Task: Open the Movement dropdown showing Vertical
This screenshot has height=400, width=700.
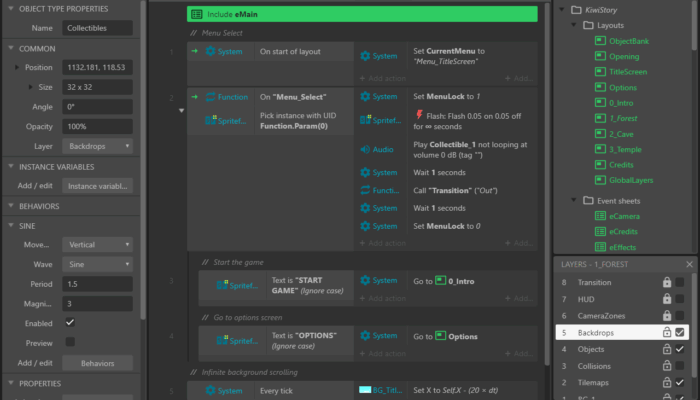Action: [x=97, y=244]
